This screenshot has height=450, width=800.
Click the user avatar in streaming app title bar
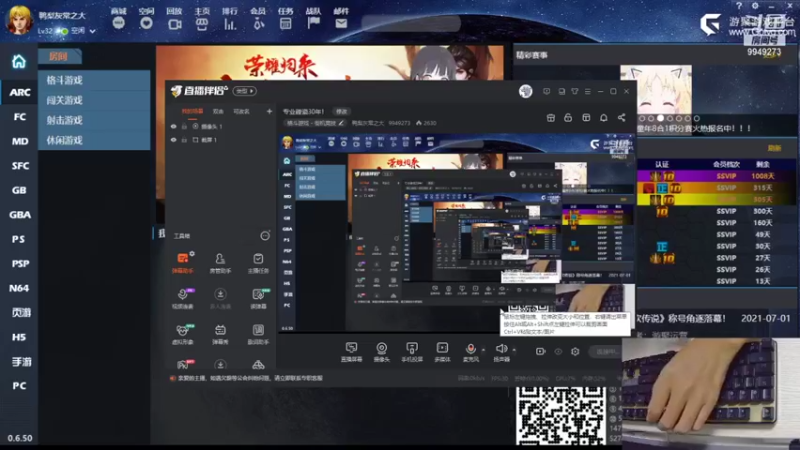pos(526,91)
